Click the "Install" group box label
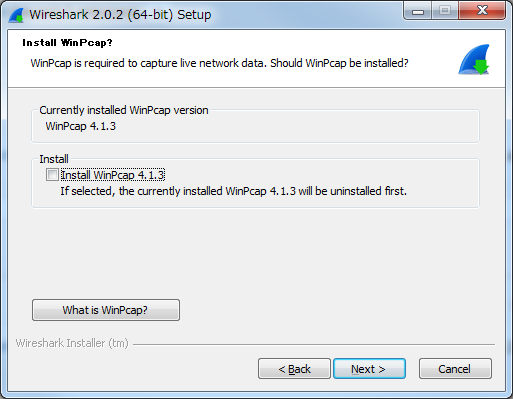The image size is (513, 399). point(54,159)
